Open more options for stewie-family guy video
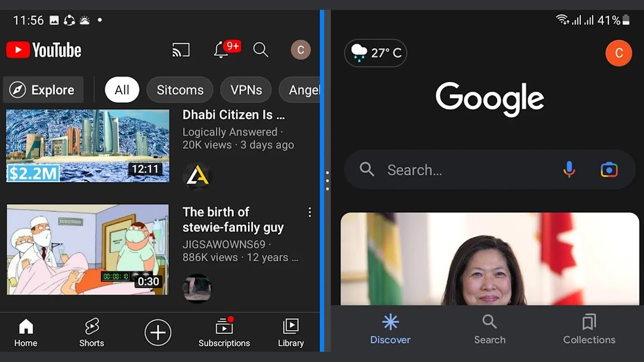 [x=310, y=212]
